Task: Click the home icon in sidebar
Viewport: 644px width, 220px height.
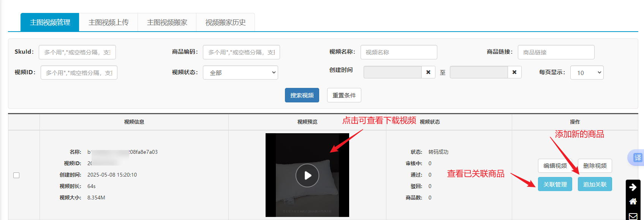Action: [633, 201]
